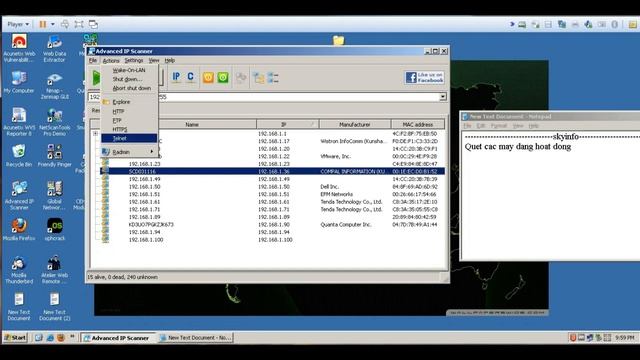Open Advanced IP Scanner desktop shortcut
Viewport: 640px width, 360px height.
19,196
